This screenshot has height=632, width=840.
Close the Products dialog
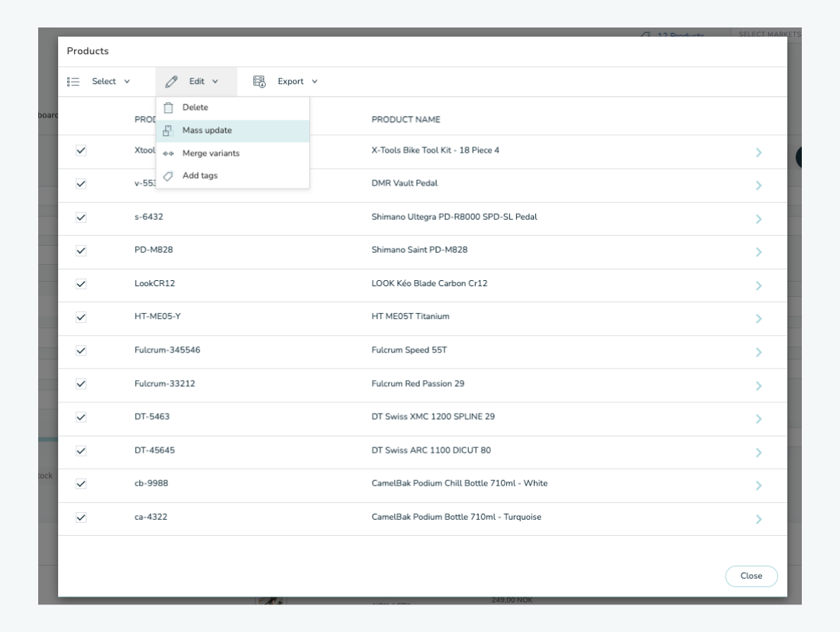point(751,576)
